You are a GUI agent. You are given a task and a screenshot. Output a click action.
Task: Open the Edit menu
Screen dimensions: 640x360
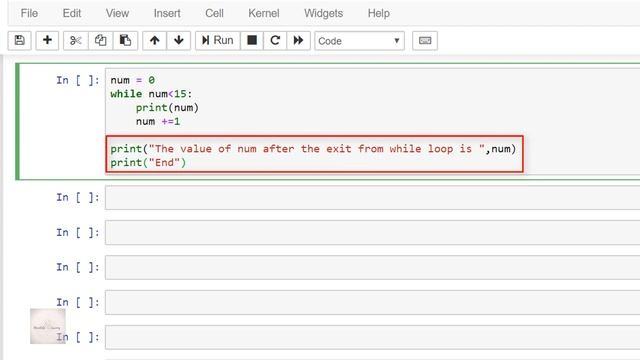72,13
